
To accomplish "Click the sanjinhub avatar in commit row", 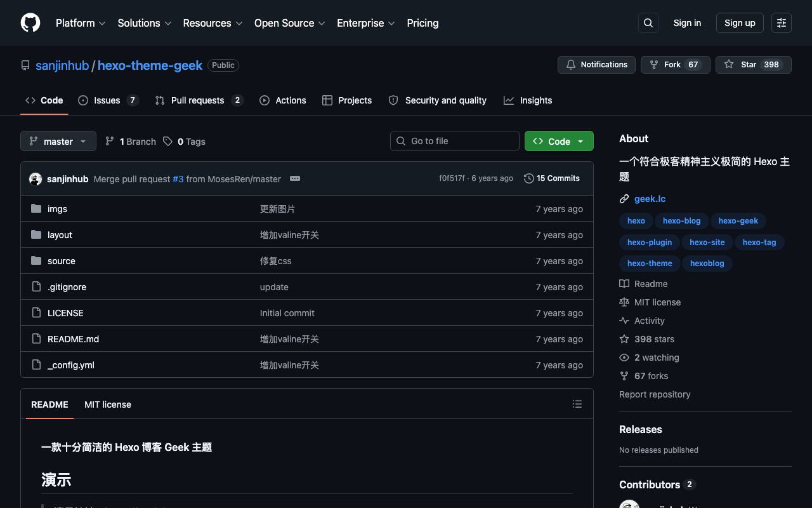I will [36, 179].
